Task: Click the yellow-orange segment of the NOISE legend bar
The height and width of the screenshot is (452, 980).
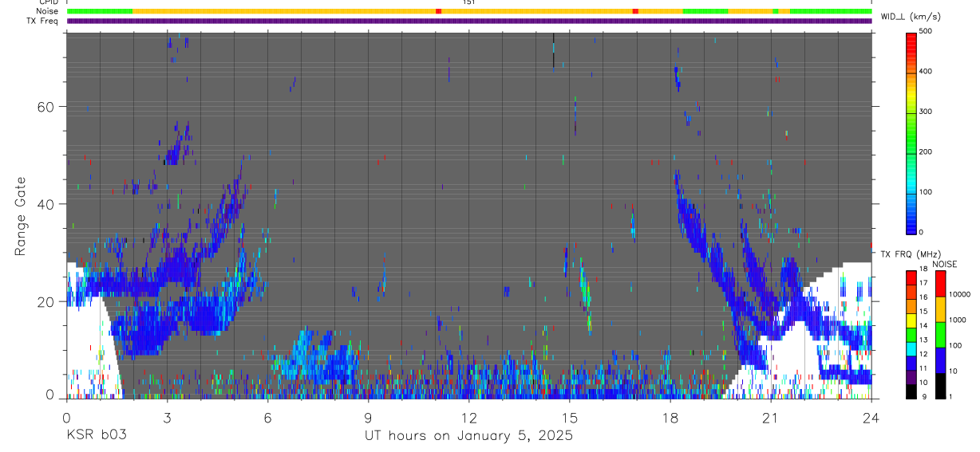Action: point(940,309)
